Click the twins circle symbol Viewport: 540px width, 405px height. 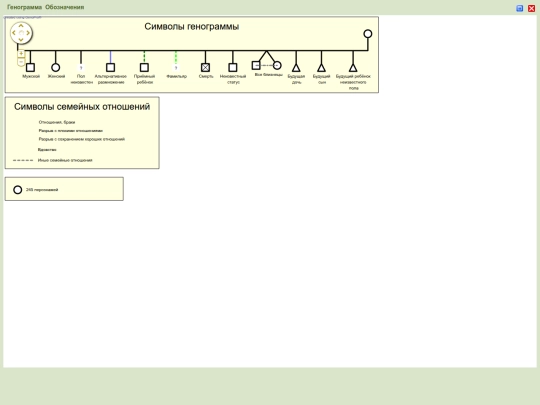click(x=277, y=65)
